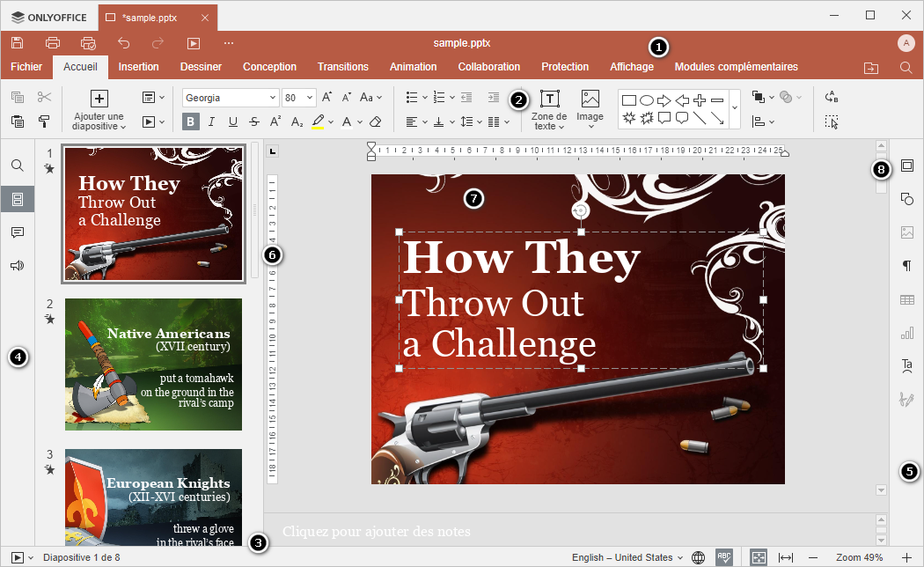This screenshot has width=924, height=567.
Task: Expand the font size 80 dropdown
Action: (x=312, y=98)
